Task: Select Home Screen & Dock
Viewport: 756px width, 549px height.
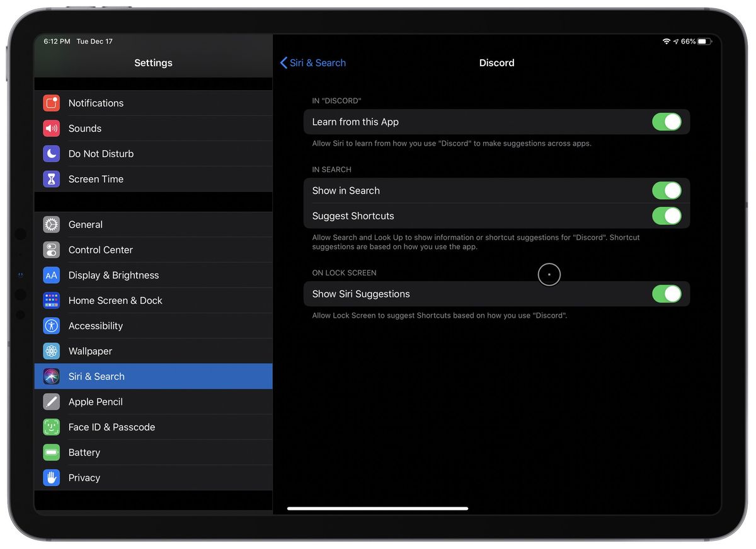Action: (51, 301)
